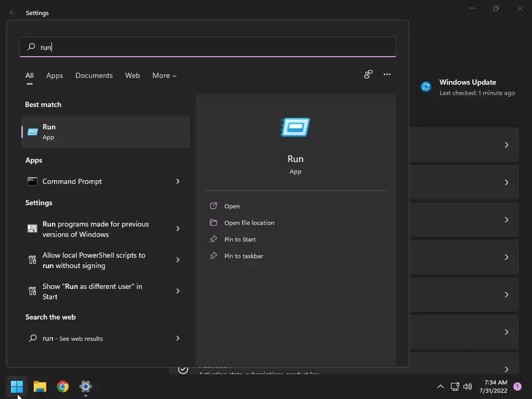Expand chevron for Run programs made for previous versions
The height and width of the screenshot is (399, 532).
click(x=178, y=229)
